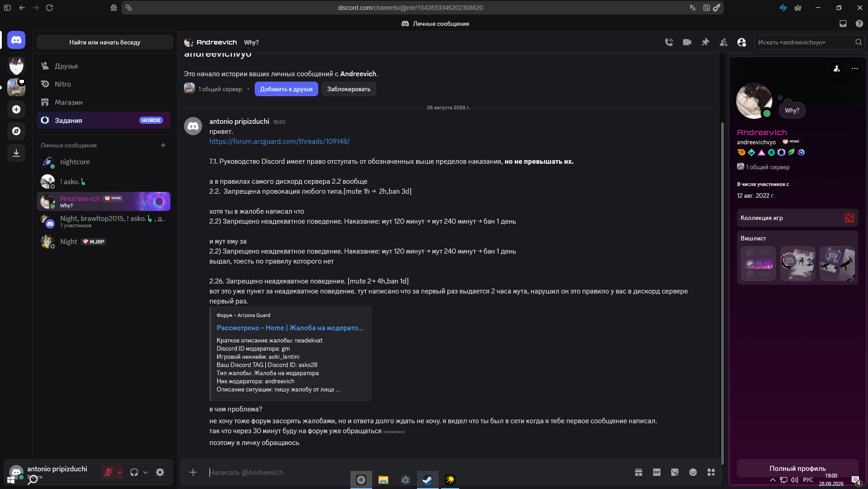Add a server with the plus icon
Viewport: 868px width, 489px height.
[16, 109]
